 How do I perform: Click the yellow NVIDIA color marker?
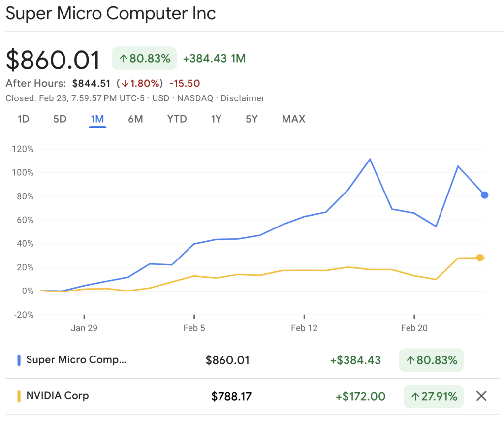point(19,396)
